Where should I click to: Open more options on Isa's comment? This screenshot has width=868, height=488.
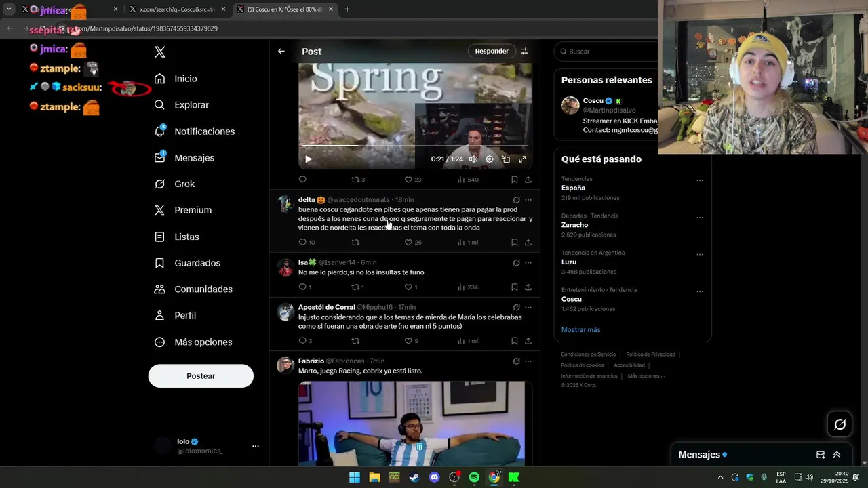coord(528,262)
